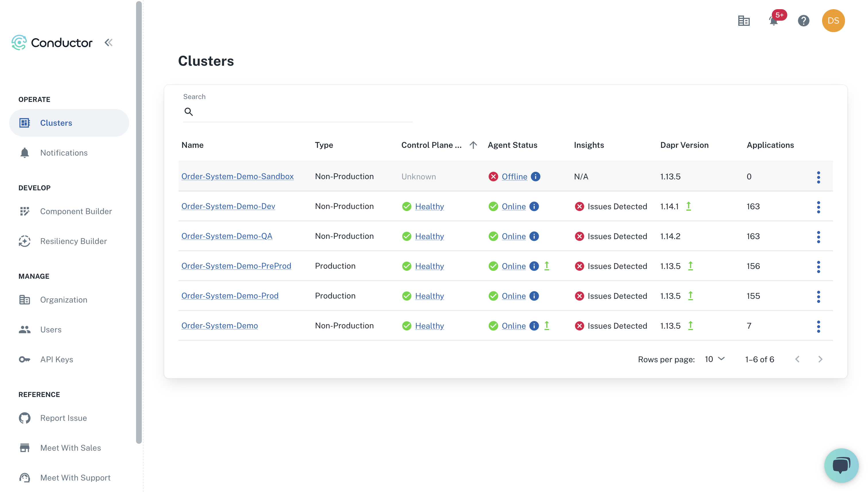Click the sidebar vertical scrollbar
Screen dimensions: 868x492
[x=139, y=222]
